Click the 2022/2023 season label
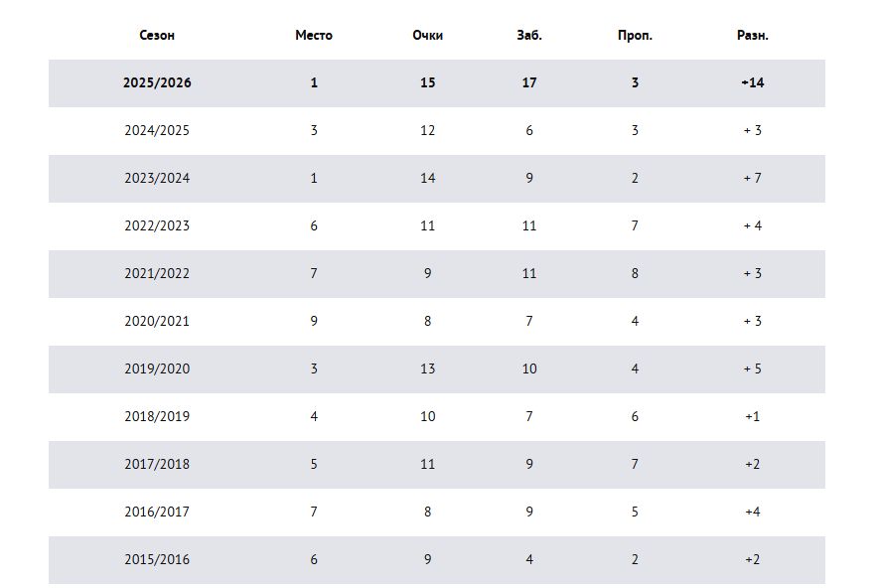Image resolution: width=880 pixels, height=588 pixels. tap(157, 226)
